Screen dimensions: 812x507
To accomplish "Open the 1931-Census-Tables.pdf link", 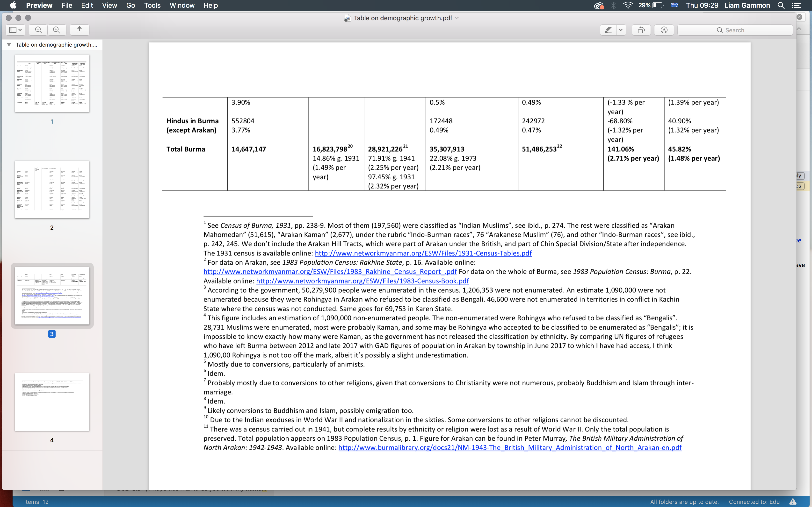I will (423, 253).
